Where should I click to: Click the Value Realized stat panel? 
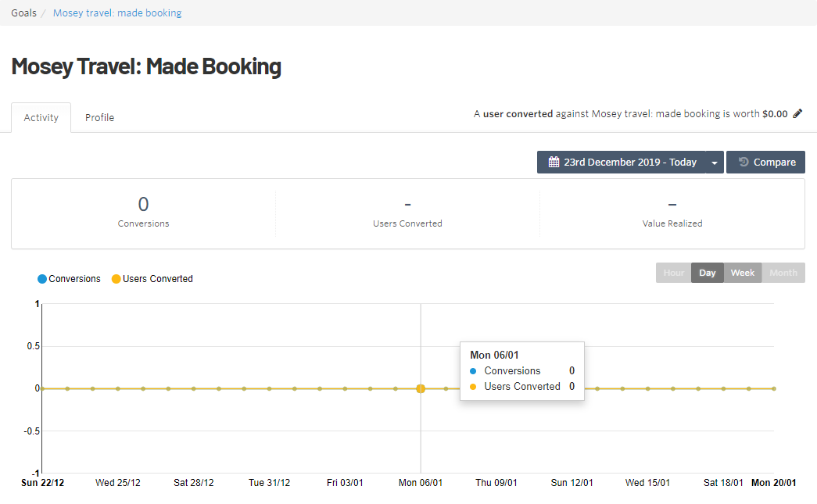tap(672, 213)
